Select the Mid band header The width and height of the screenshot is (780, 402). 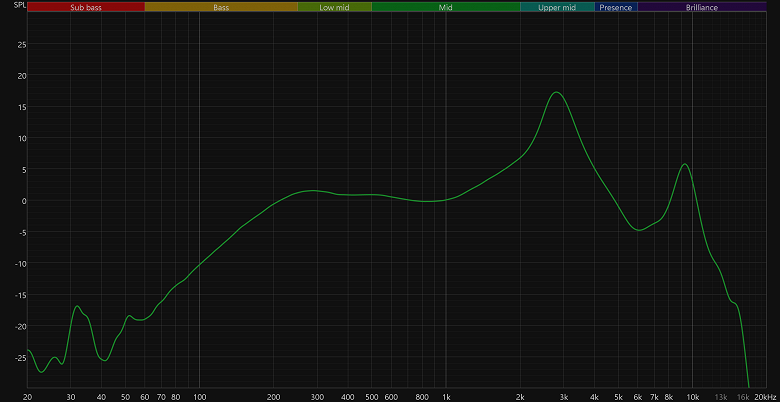click(x=446, y=7)
